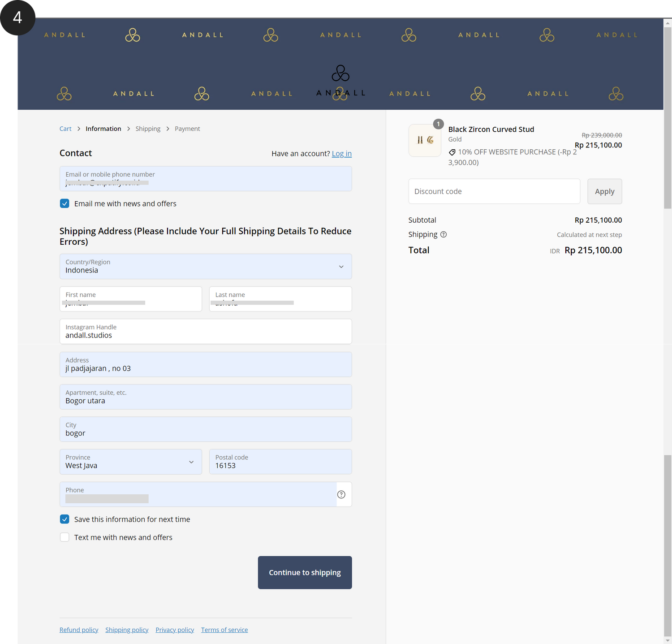Expand the Province dropdown showing West Java
This screenshot has height=644, width=672.
(x=130, y=462)
